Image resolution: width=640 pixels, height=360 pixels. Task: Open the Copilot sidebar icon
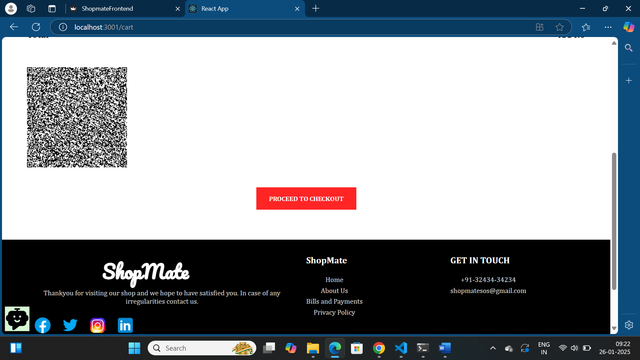pyautogui.click(x=629, y=27)
